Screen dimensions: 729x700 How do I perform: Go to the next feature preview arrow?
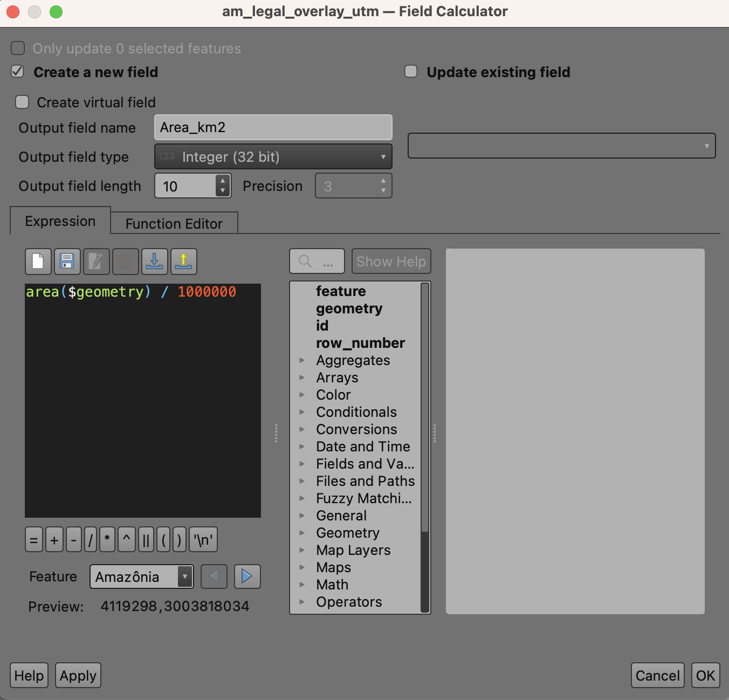coord(247,577)
